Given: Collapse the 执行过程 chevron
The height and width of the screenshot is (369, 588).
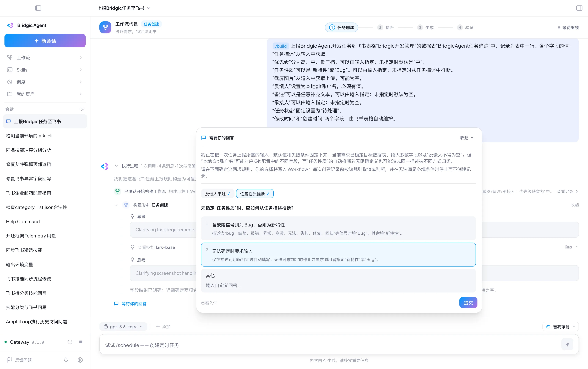Looking at the screenshot, I should point(116,166).
